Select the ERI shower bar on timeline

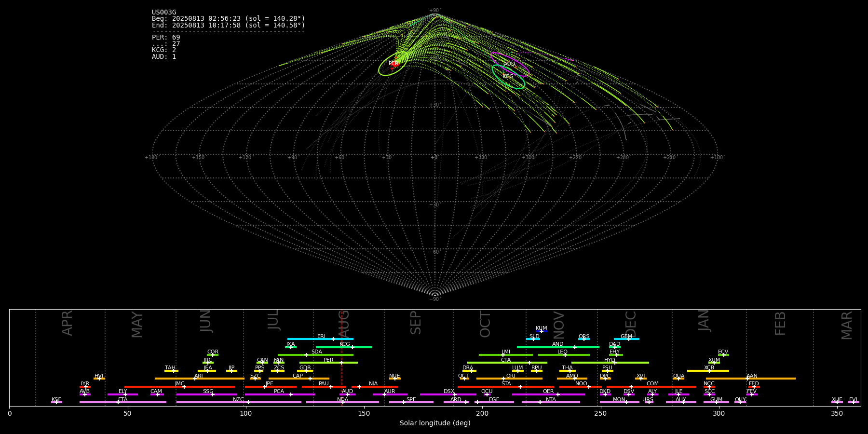click(320, 339)
